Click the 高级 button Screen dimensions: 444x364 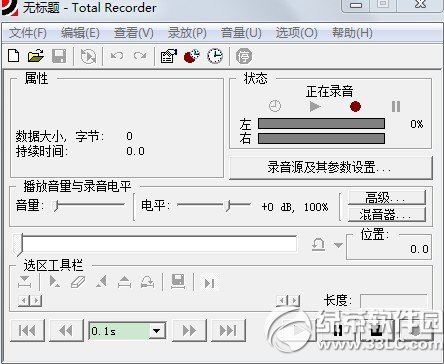pos(387,198)
